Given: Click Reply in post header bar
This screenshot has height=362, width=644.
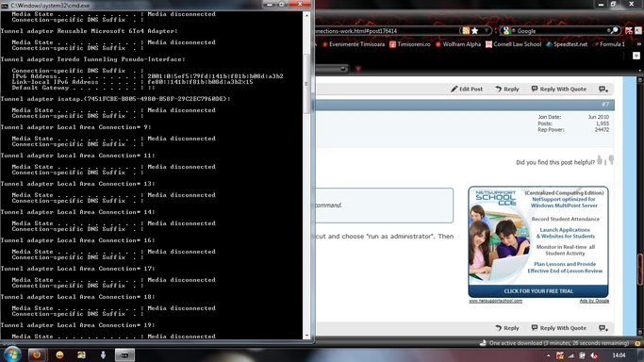Looking at the screenshot, I should coord(507,89).
